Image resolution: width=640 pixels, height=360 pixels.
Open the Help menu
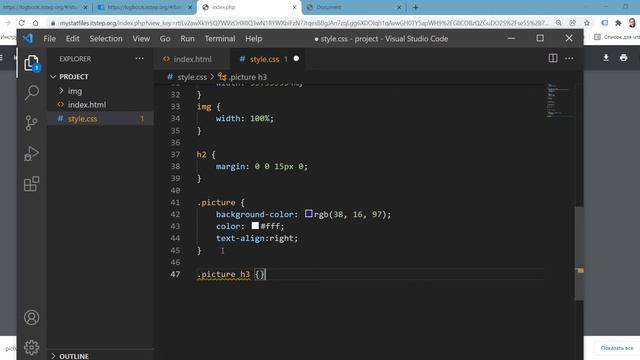pos(253,38)
